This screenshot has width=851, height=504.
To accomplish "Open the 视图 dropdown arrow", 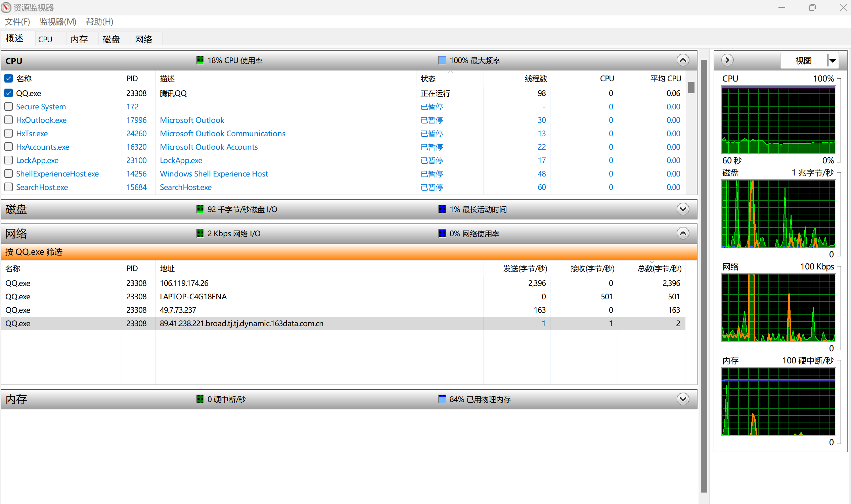I will coord(833,60).
